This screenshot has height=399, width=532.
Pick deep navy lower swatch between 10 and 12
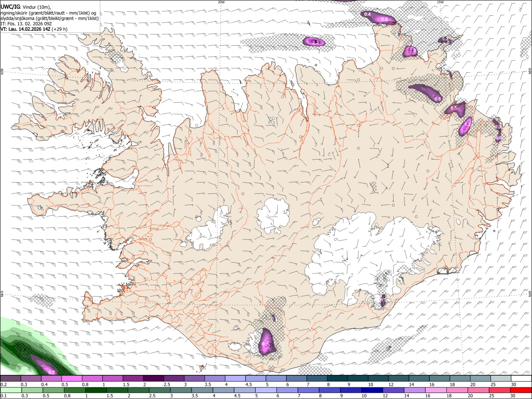(x=372, y=390)
